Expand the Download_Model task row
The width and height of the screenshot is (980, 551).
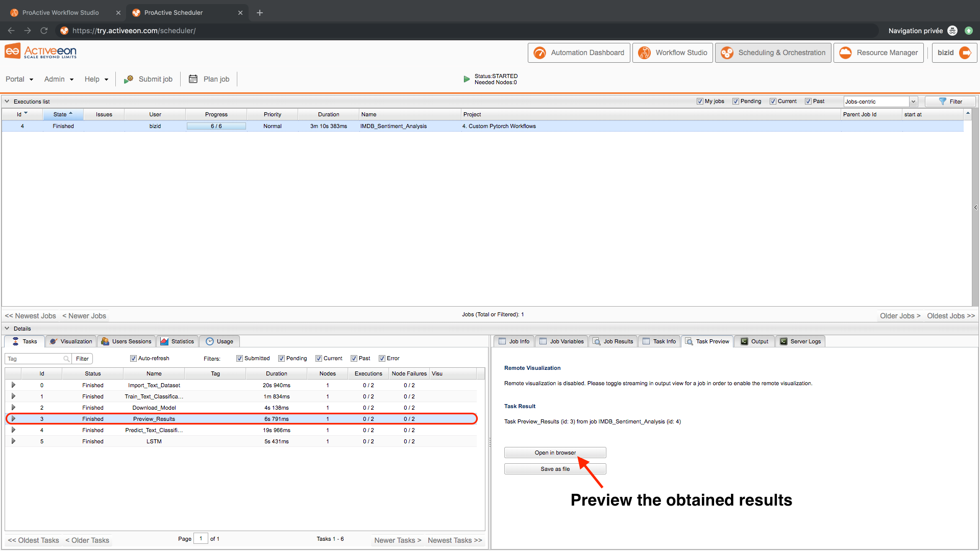click(x=13, y=408)
